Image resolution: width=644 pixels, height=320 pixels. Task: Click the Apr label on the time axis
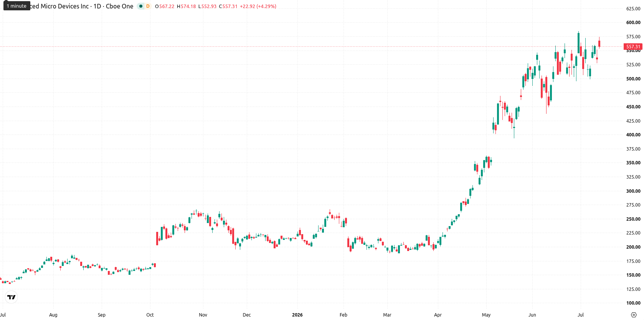[438, 315]
